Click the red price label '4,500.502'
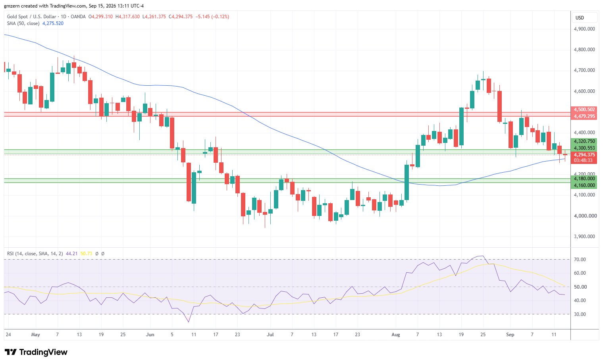603x364 pixels. pyautogui.click(x=584, y=110)
